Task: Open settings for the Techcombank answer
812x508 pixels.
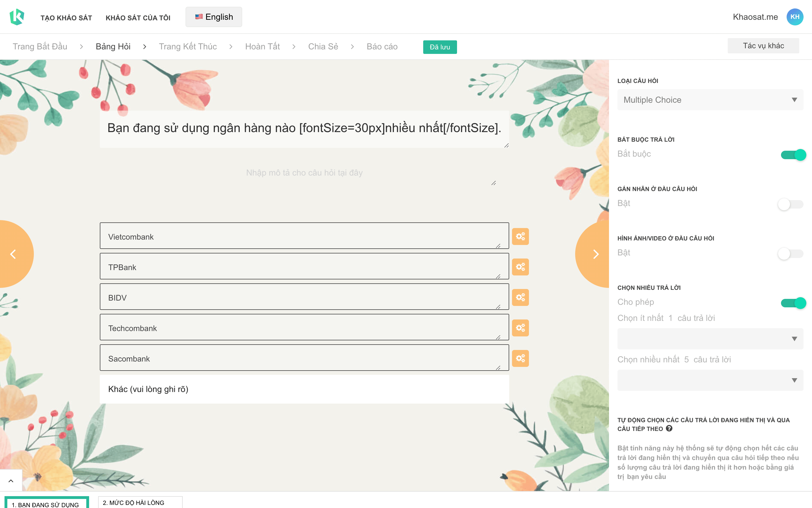Action: pos(520,328)
